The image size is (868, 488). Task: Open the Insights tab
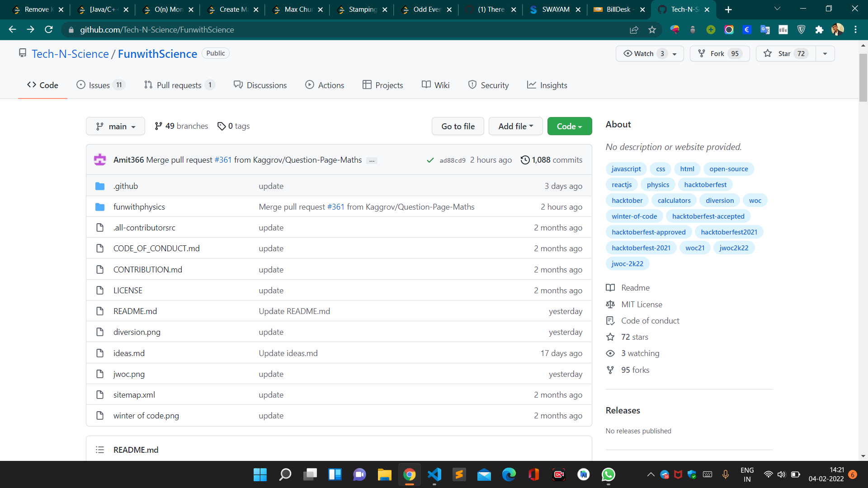coord(547,85)
